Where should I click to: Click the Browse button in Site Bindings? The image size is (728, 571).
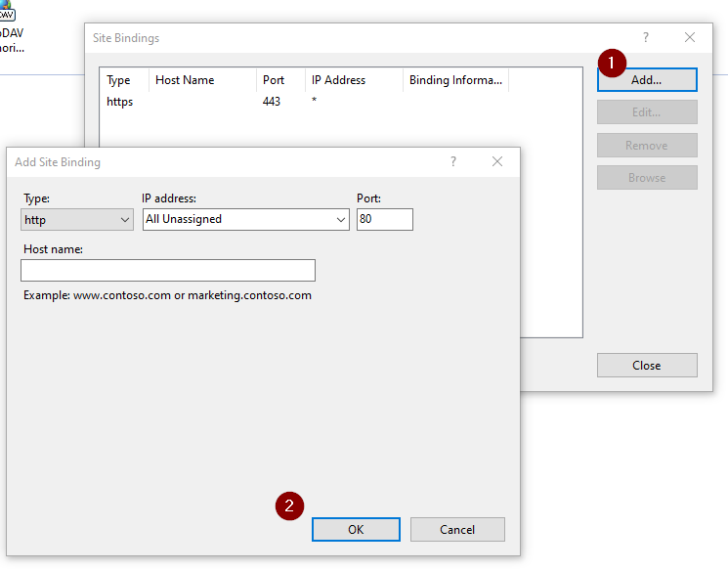pyautogui.click(x=647, y=178)
